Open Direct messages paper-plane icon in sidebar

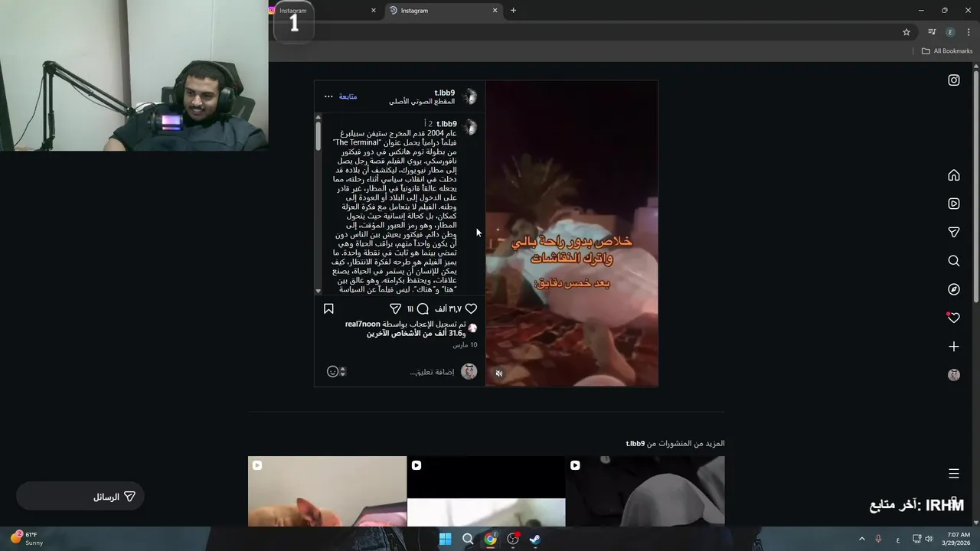(954, 232)
